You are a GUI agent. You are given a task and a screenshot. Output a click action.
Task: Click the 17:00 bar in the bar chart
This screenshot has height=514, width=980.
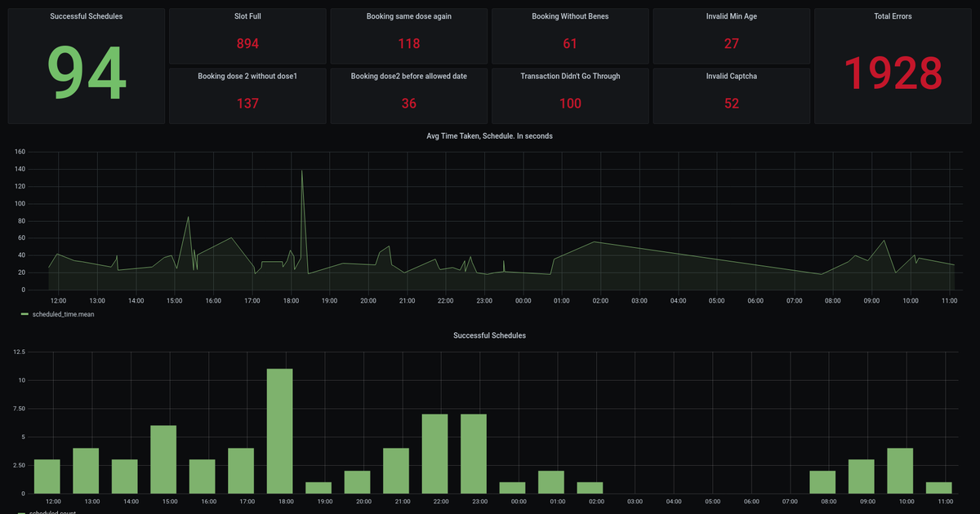(241, 471)
